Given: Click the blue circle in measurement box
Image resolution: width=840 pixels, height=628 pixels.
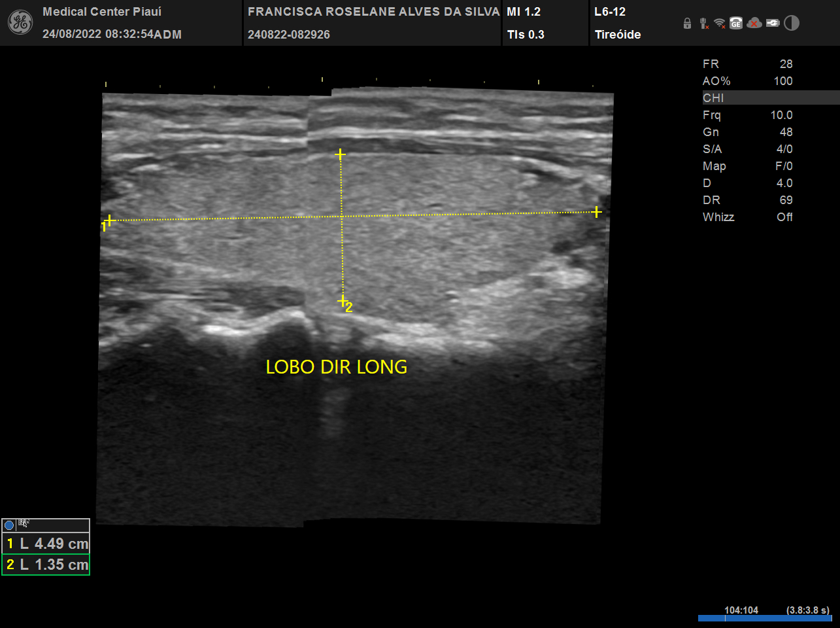Looking at the screenshot, I should point(9,525).
